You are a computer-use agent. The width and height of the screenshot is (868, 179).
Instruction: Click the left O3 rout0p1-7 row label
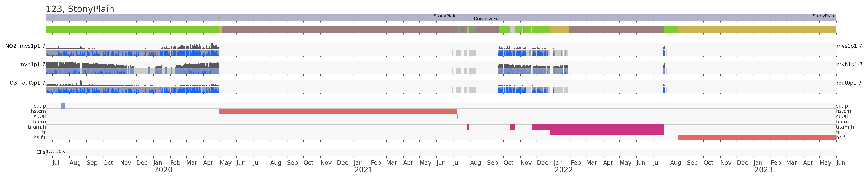pos(27,83)
